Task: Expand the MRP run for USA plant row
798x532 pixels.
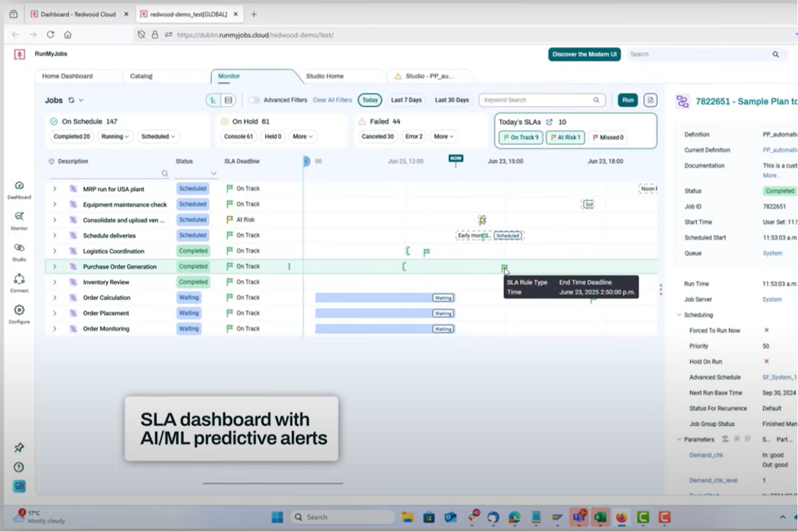Action: (x=54, y=189)
